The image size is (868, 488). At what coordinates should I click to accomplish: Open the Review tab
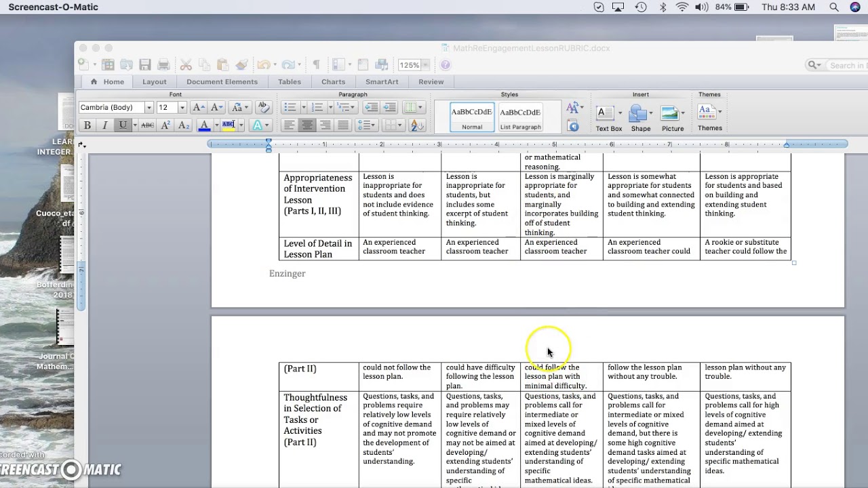tap(431, 81)
